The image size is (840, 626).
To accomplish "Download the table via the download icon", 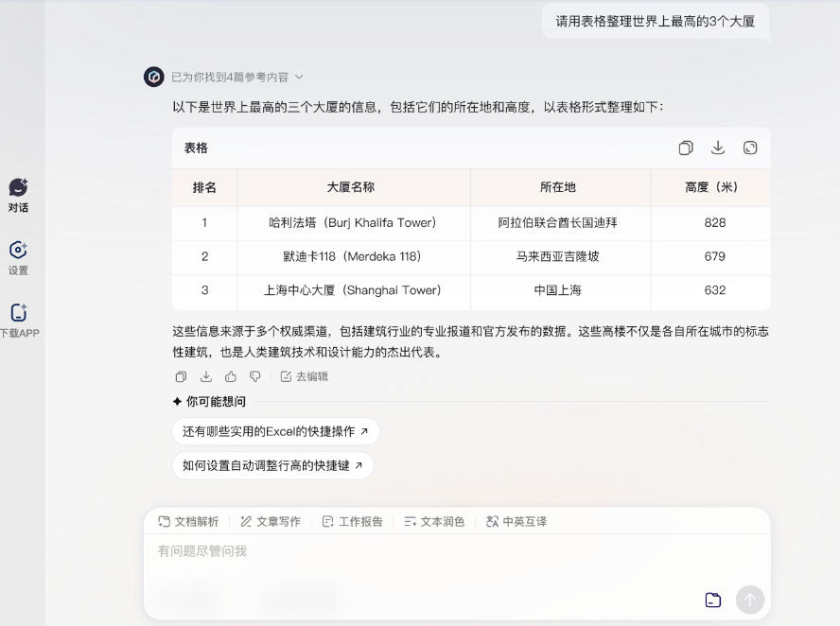I will point(718,148).
